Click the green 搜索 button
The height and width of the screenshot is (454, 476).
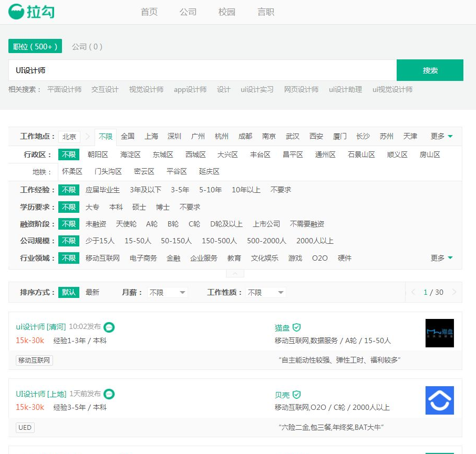click(430, 70)
